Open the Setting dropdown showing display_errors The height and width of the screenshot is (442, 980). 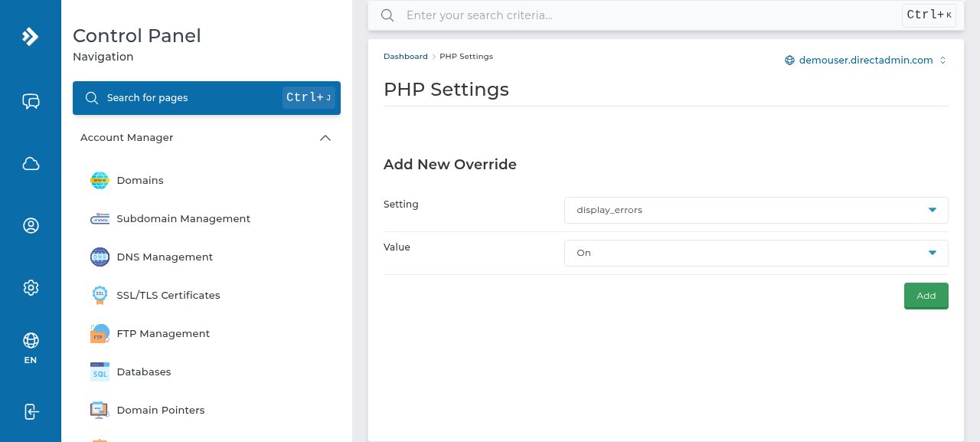756,210
